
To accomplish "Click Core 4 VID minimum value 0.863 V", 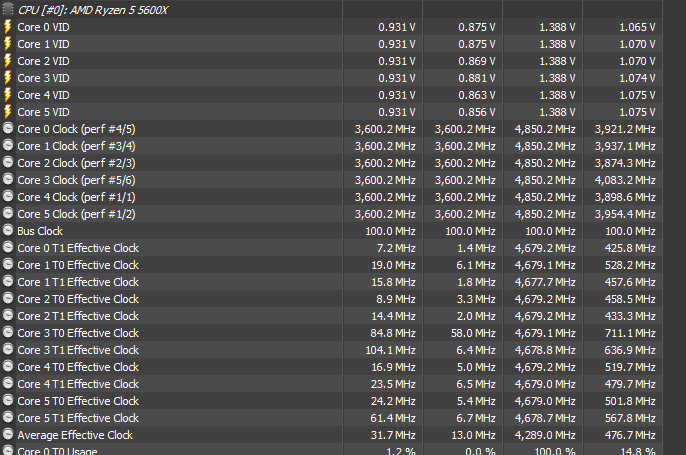I will 477,95.
